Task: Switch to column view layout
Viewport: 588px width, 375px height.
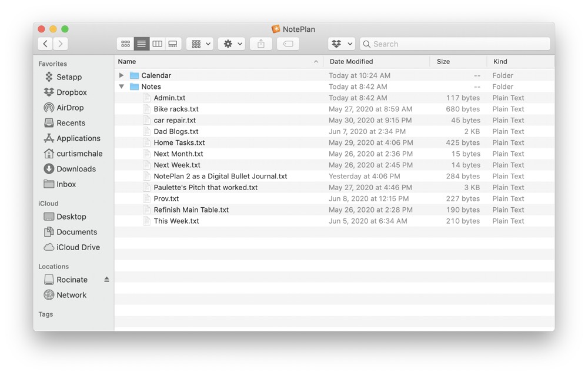Action: pos(157,44)
